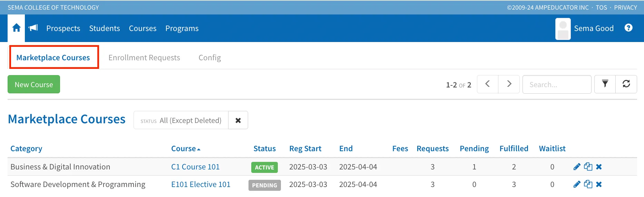Duplicate E101 Elective 101 with copy icon

588,184
